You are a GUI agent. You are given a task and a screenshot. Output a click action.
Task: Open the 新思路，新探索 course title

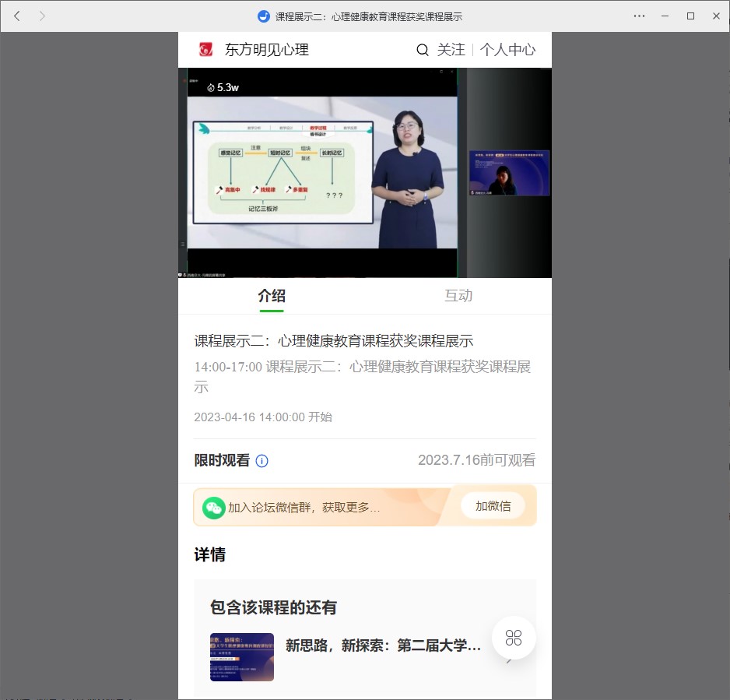tap(383, 645)
